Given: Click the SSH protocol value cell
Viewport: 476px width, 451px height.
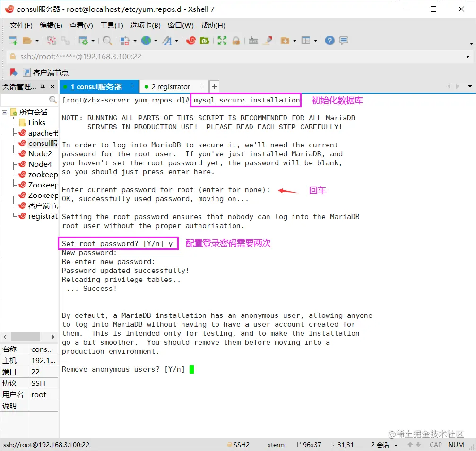Looking at the screenshot, I should point(43,383).
